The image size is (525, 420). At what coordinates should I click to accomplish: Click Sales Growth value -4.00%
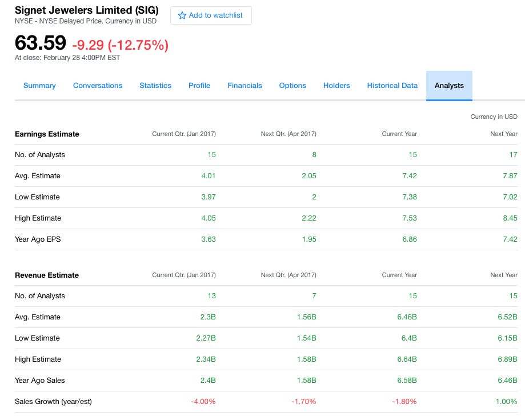point(203,401)
